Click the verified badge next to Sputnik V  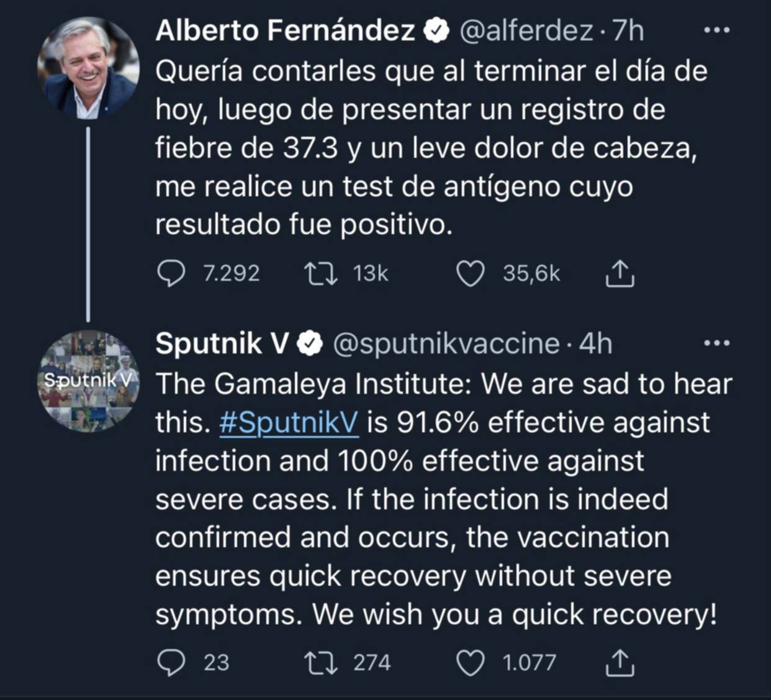point(310,343)
